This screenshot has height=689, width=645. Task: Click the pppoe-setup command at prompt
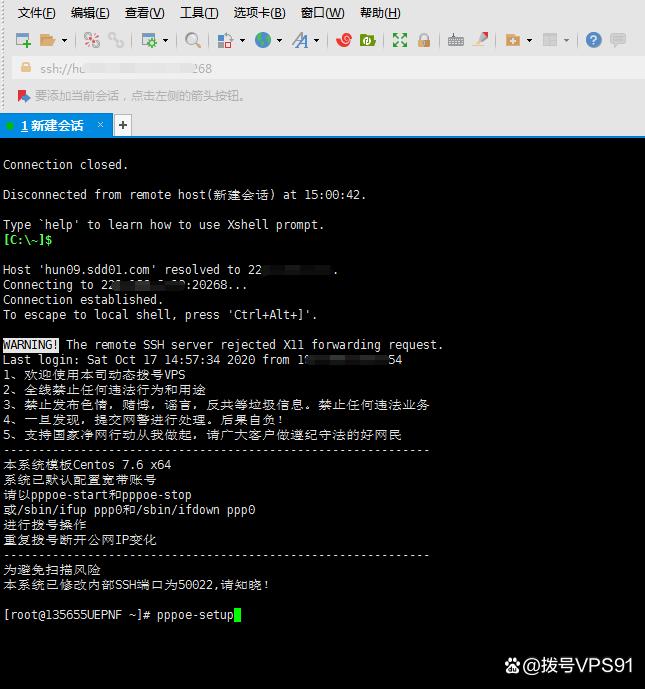point(196,615)
